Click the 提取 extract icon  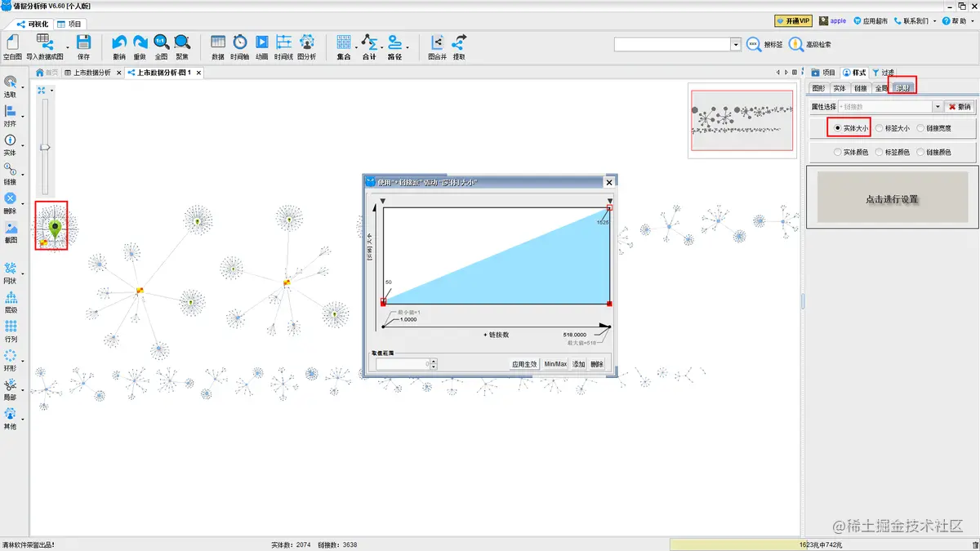459,42
